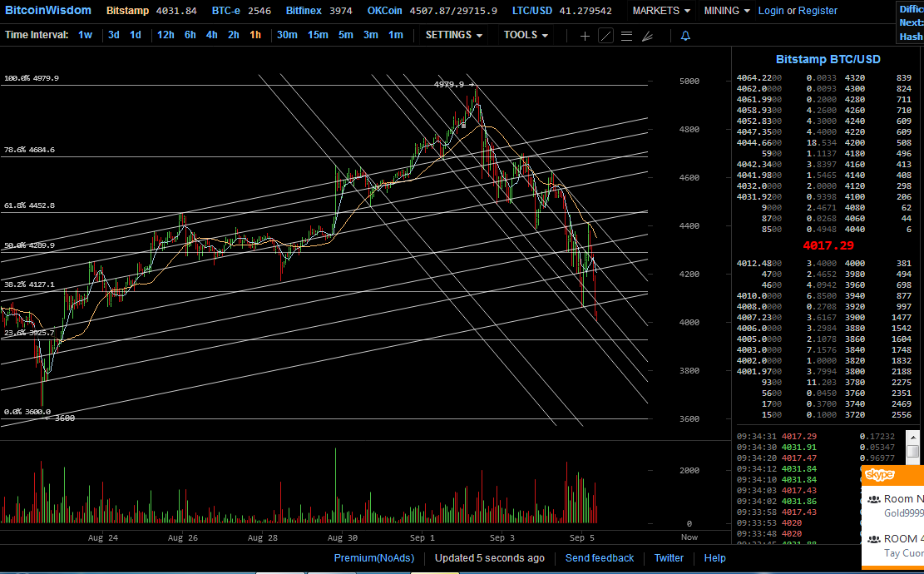Viewport: 924px width, 574px height.
Task: Open the TOOLS dropdown
Action: coord(526,35)
